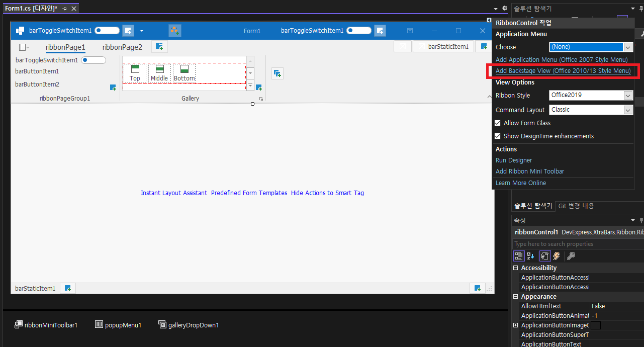Click the orange blocks icon in title bar
Image resolution: width=644 pixels, height=347 pixels.
tap(174, 31)
